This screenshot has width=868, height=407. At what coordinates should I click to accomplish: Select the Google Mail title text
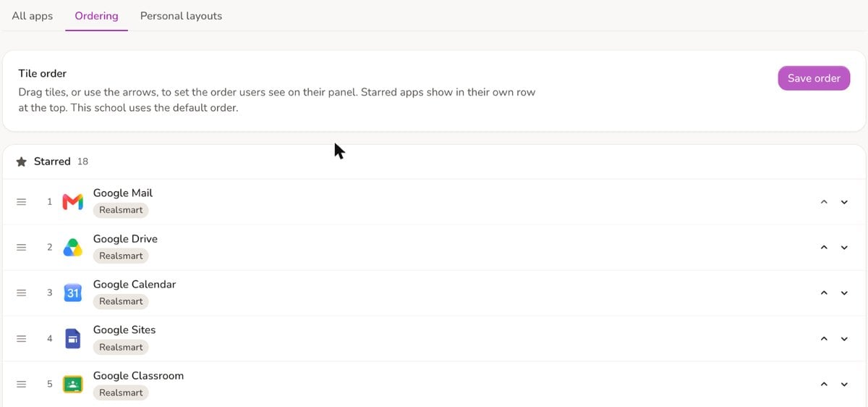(x=123, y=193)
